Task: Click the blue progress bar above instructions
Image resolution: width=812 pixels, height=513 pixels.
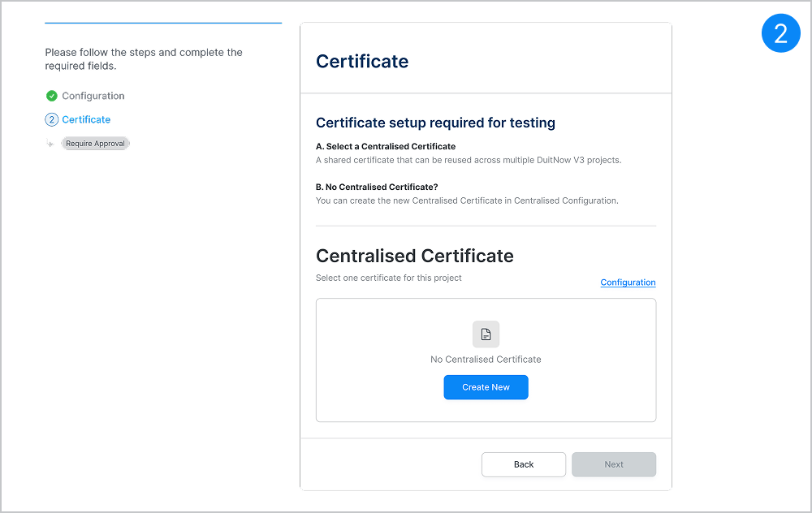Action: coord(163,23)
